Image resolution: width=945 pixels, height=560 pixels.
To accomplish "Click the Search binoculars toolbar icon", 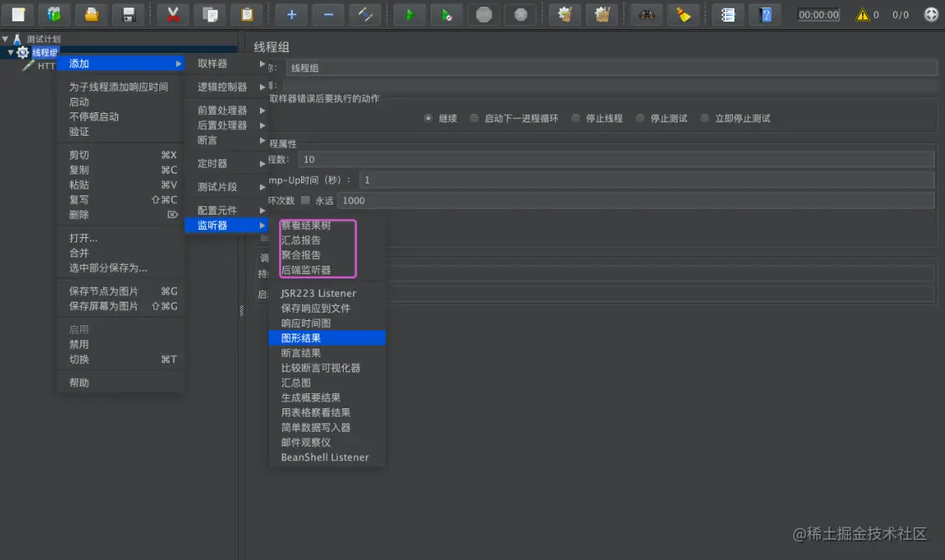I will pyautogui.click(x=646, y=14).
